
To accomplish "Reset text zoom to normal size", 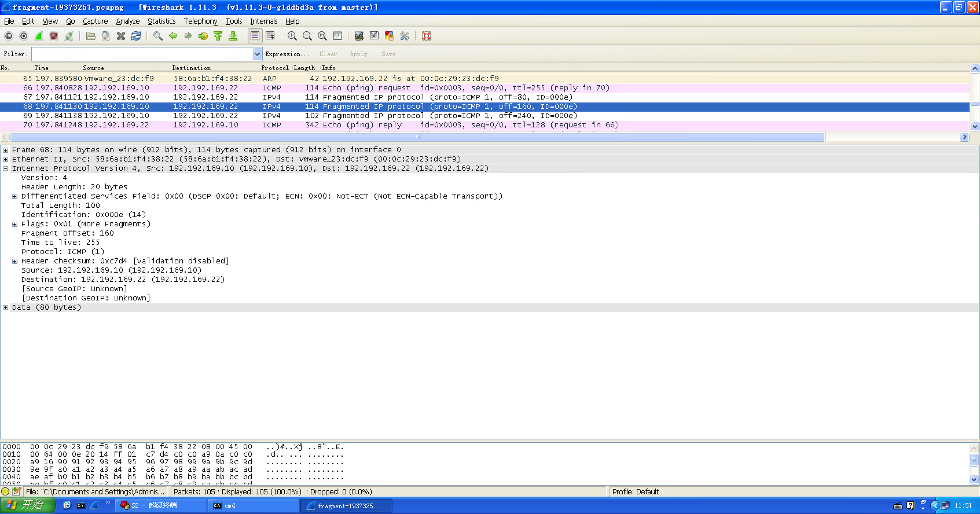I will tap(322, 36).
